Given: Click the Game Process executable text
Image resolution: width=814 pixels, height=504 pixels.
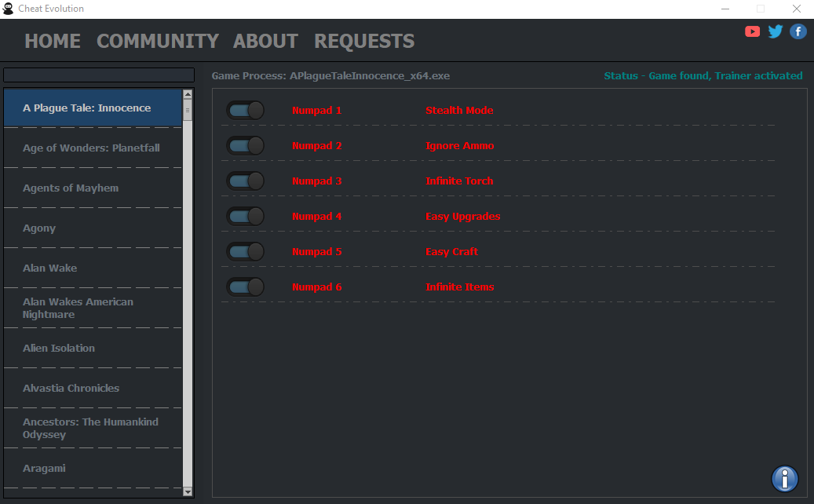Looking at the screenshot, I should [330, 76].
